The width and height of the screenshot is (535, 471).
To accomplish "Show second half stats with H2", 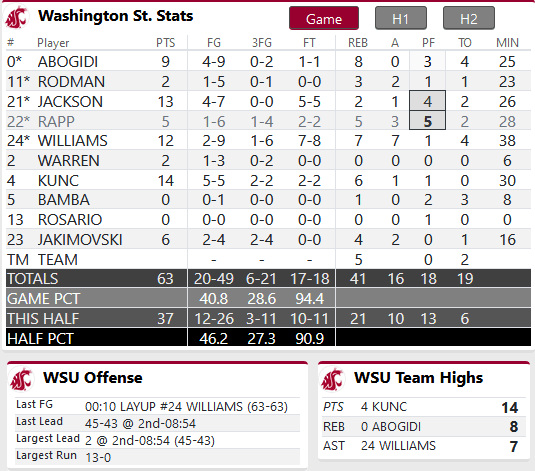I will (468, 18).
